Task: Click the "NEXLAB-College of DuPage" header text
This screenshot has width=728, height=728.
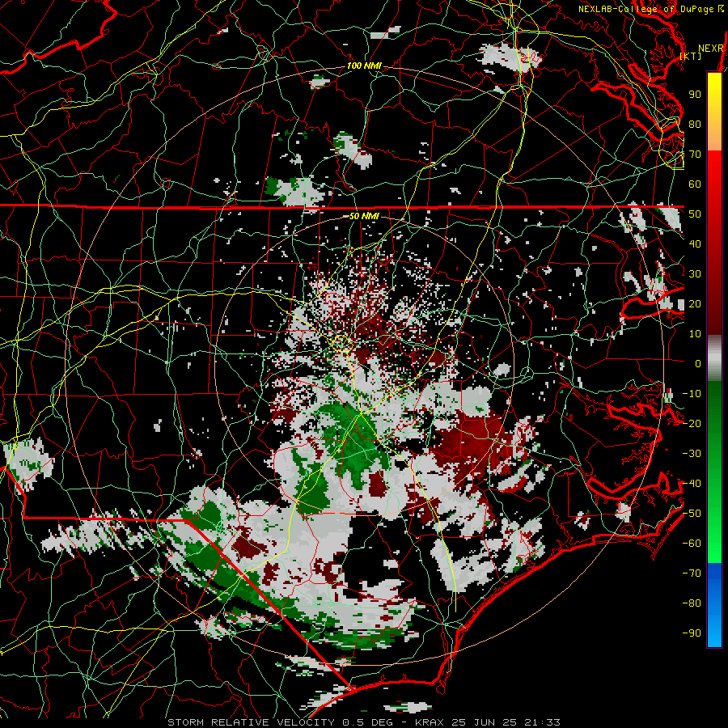Action: click(648, 9)
